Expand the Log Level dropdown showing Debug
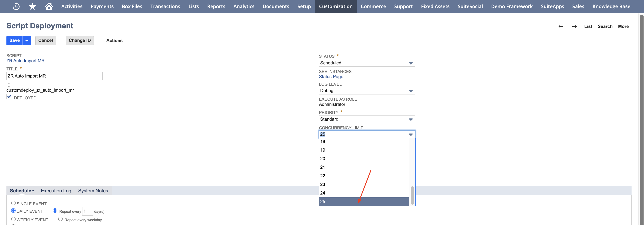The height and width of the screenshot is (225, 644). coord(367,91)
